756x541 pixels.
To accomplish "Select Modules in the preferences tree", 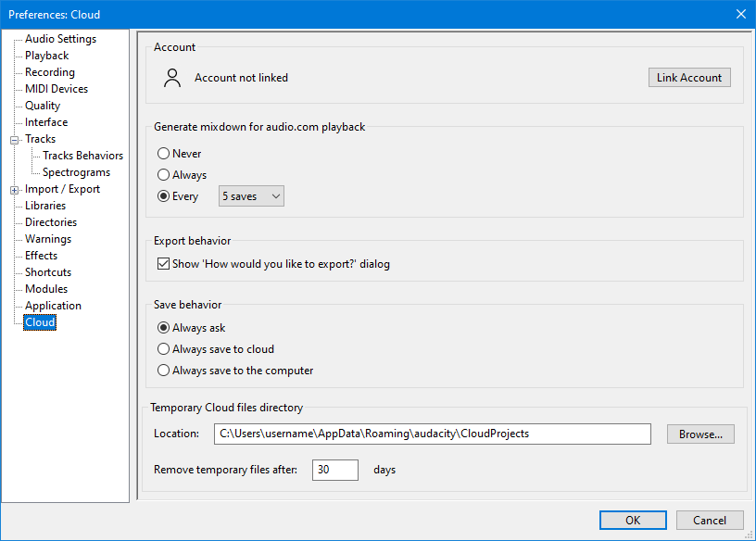I will 46,289.
